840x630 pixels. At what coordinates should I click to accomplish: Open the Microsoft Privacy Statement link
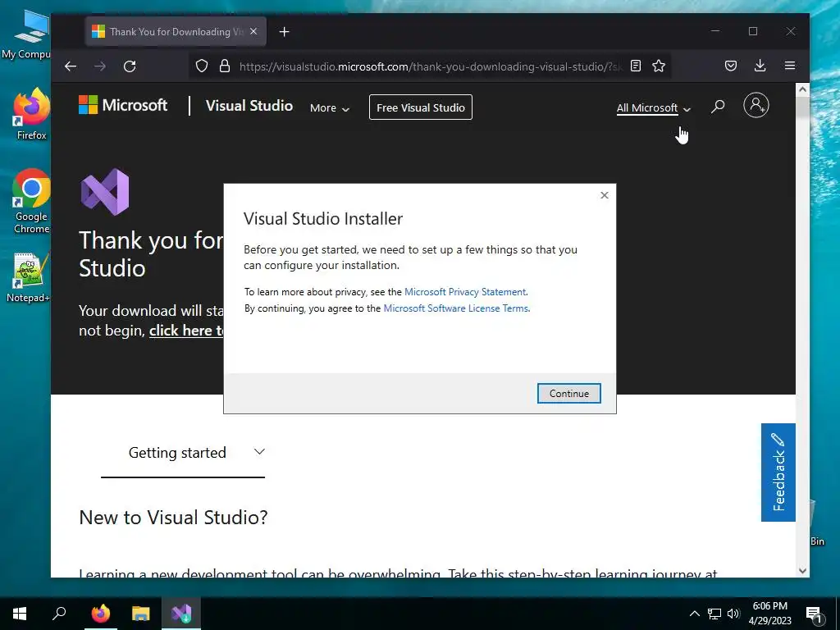coord(465,292)
